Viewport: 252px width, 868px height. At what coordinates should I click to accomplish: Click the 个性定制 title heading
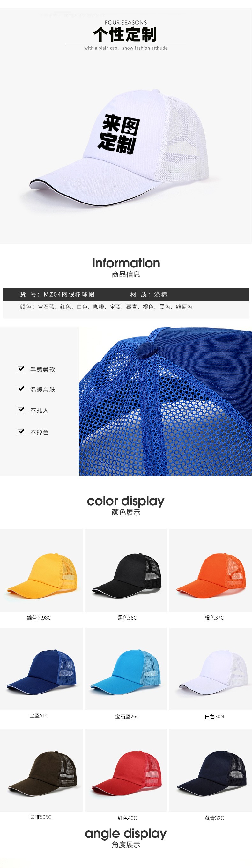[x=125, y=34]
